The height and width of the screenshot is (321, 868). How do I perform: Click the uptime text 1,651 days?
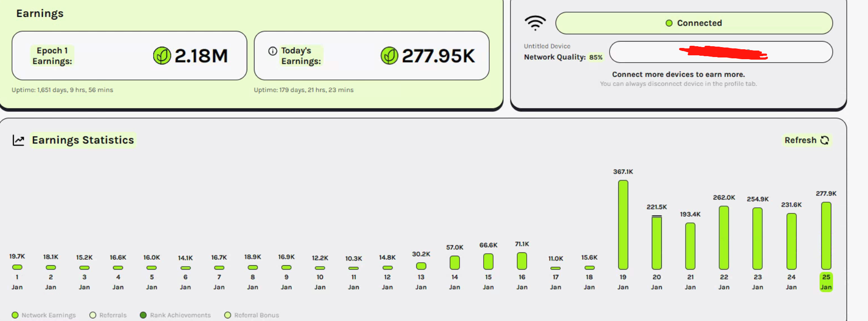pos(63,90)
